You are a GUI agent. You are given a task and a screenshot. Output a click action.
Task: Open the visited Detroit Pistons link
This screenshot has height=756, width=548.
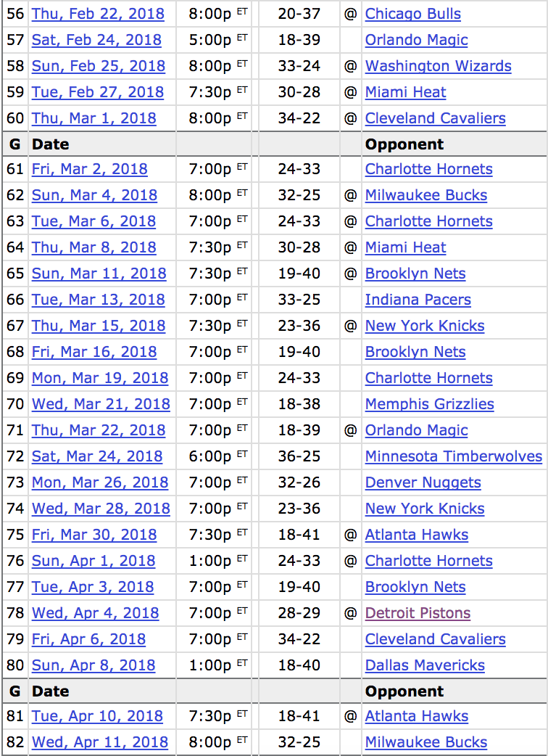tap(418, 613)
